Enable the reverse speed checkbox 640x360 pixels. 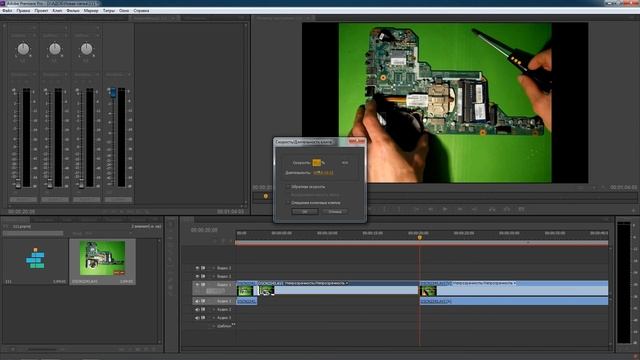[288, 187]
